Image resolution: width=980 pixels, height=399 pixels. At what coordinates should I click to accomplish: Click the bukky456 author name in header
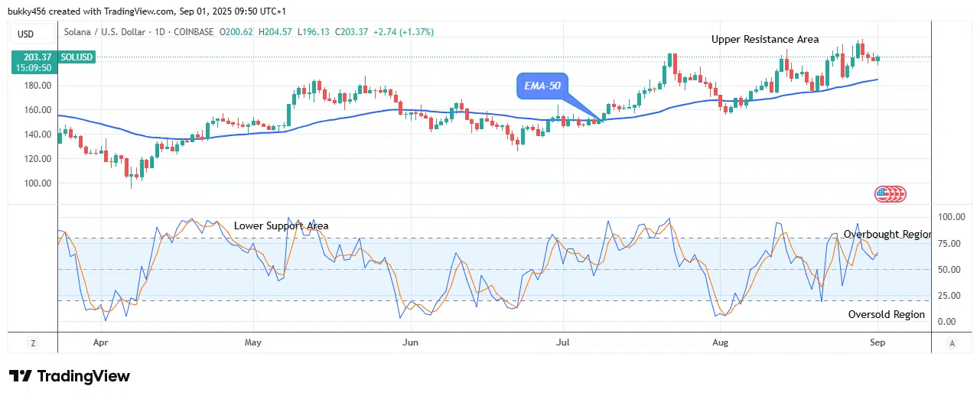pos(29,9)
